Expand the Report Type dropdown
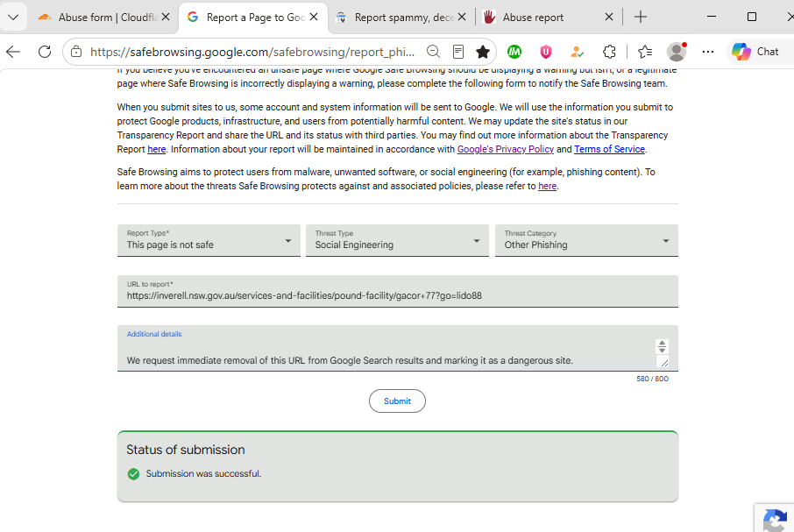 point(209,240)
